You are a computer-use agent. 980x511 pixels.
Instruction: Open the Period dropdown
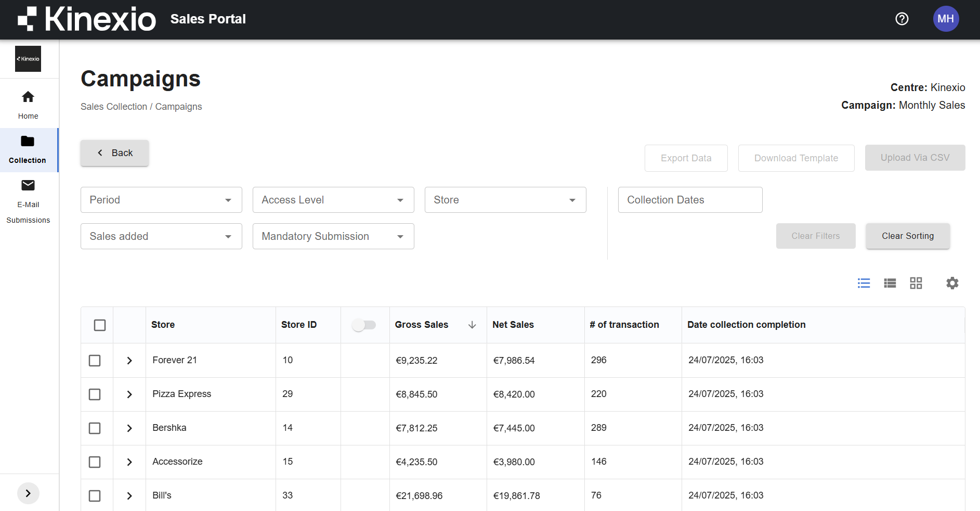[x=161, y=200]
